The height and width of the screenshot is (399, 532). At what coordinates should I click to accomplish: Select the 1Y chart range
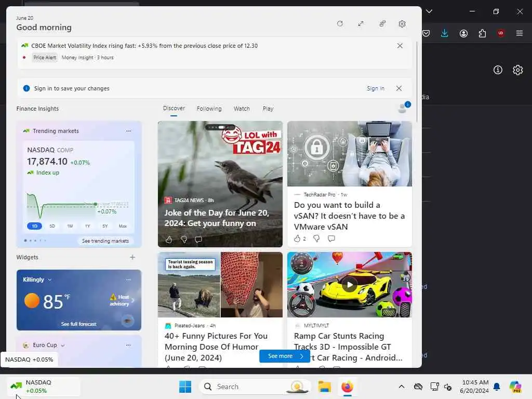(87, 226)
